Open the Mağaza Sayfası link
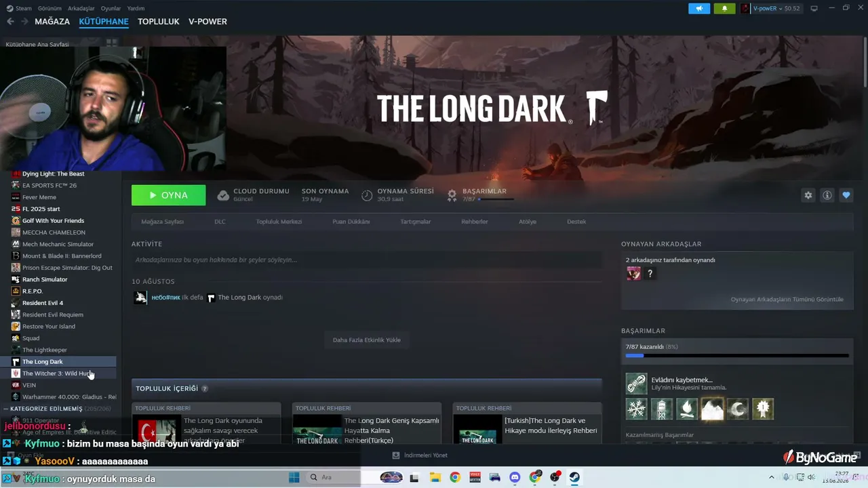 [162, 222]
